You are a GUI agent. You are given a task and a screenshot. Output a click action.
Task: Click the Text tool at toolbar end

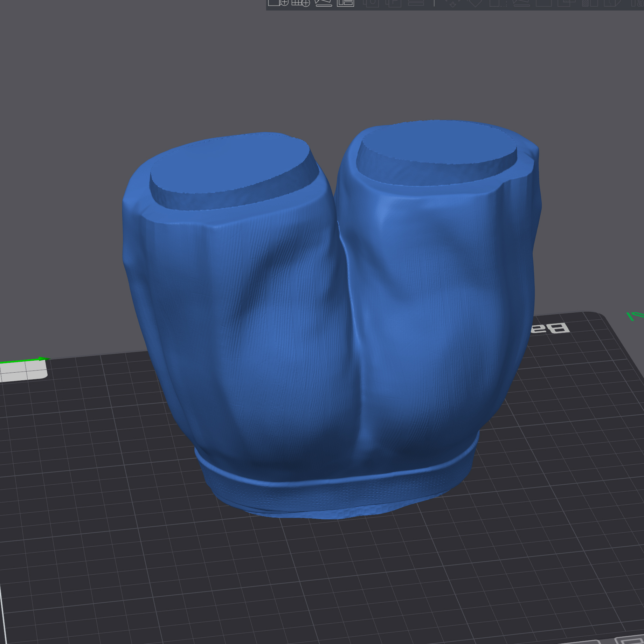[637, 3]
